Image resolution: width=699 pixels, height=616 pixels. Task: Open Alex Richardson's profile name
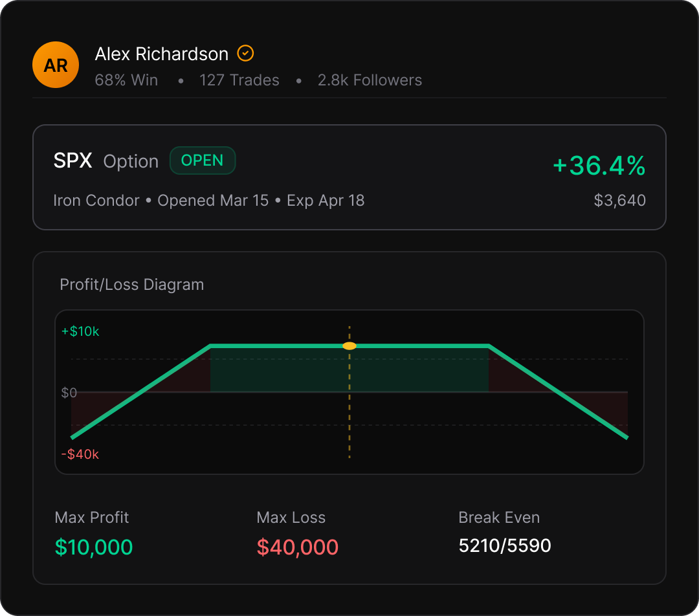point(161,54)
